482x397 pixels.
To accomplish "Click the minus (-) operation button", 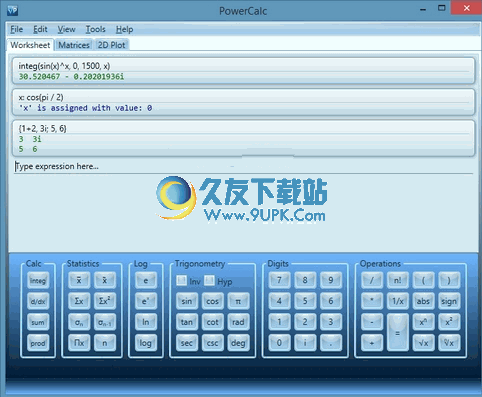I will pos(372,322).
